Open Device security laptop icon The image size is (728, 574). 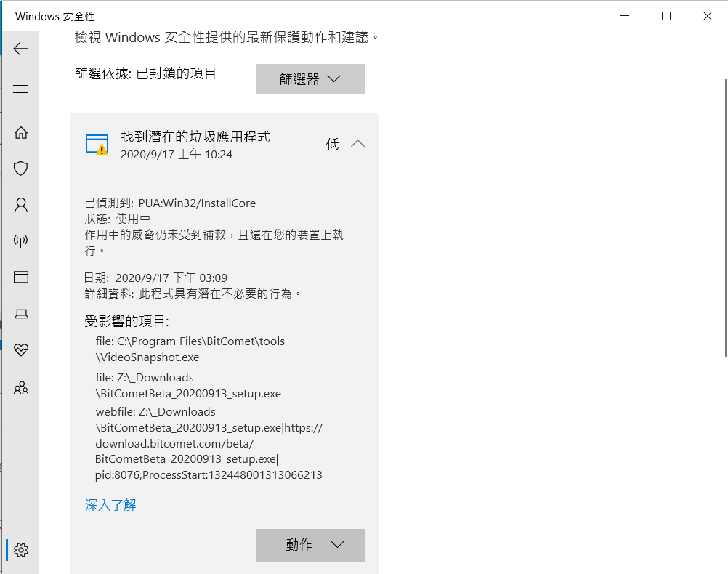[x=21, y=315]
